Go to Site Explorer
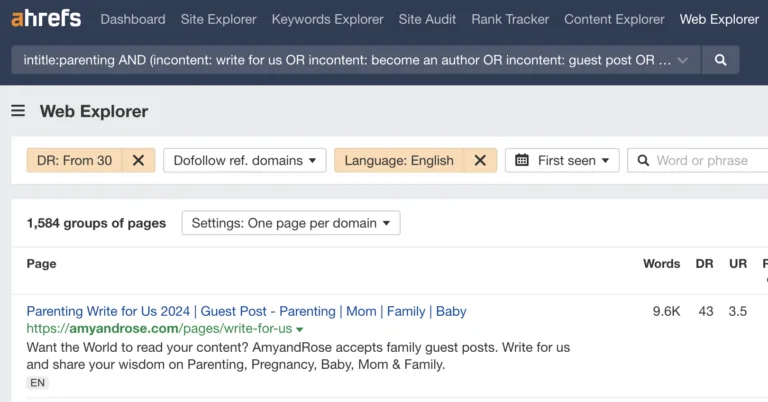The width and height of the screenshot is (768, 402). (x=218, y=20)
